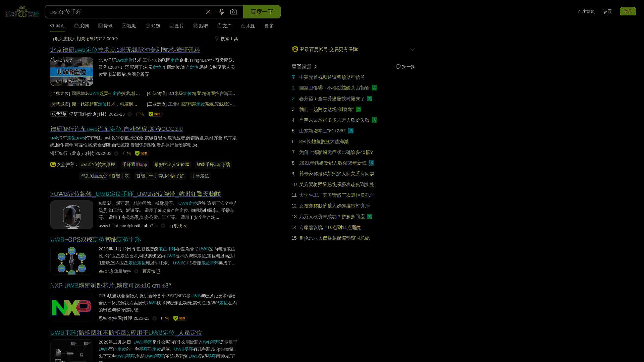Select suggestion uwb定位技术原理
The image size is (644, 362).
[x=98, y=165]
